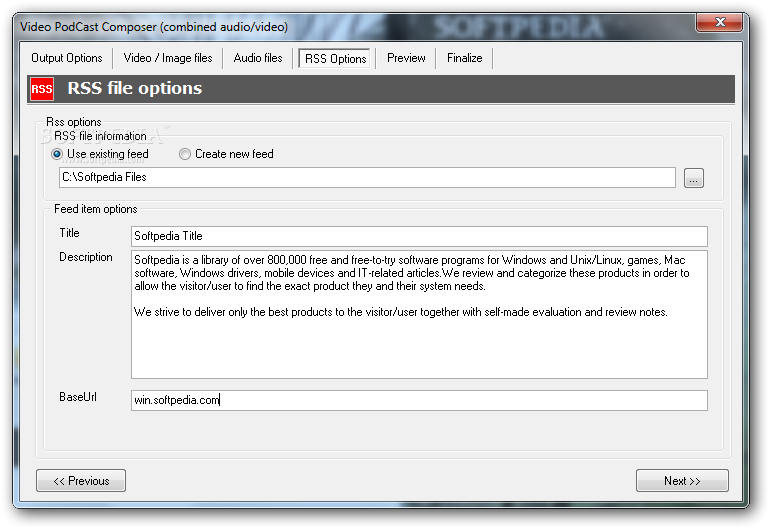770x529 pixels.
Task: Click the RSS file options heading
Action: click(x=135, y=88)
